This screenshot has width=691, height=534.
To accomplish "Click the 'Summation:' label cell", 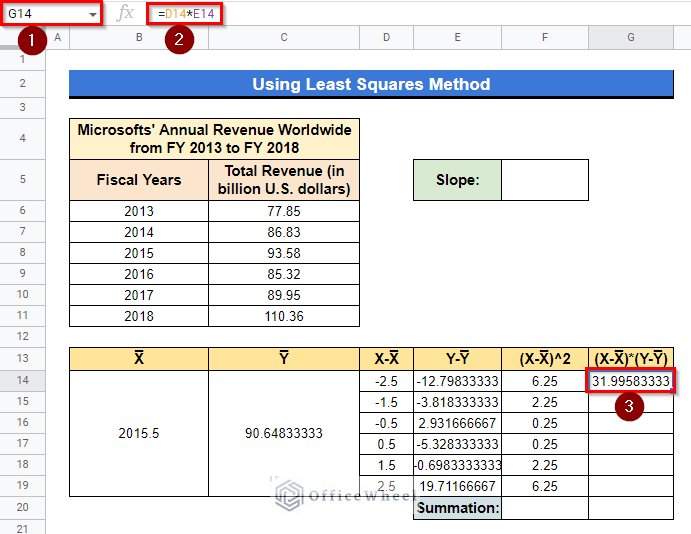I will 457,508.
